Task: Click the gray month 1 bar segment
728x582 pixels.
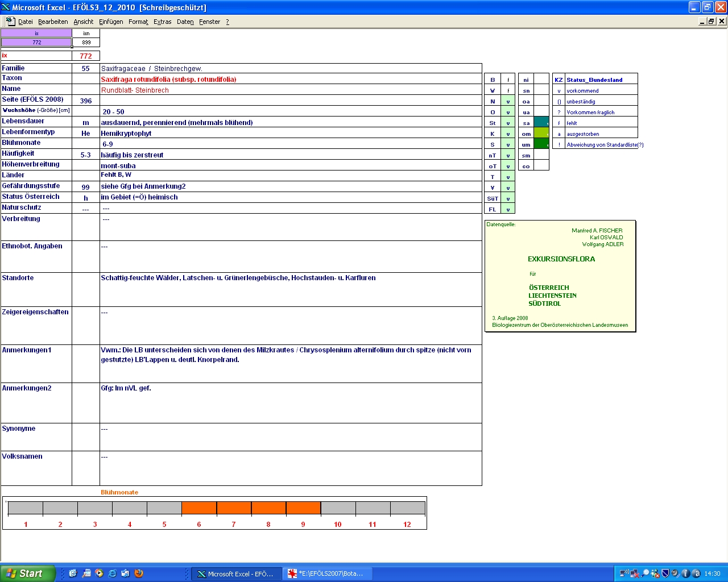Action: pos(26,508)
